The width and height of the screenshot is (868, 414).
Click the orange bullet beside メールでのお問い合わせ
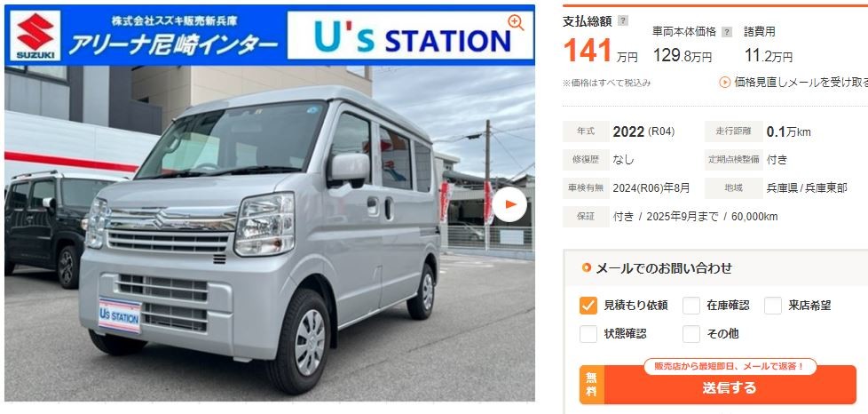click(587, 268)
